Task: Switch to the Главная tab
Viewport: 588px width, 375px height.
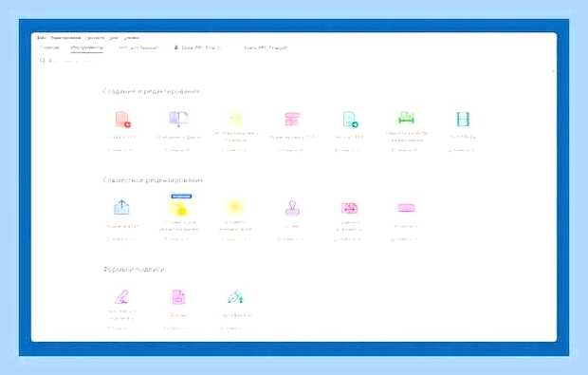Action: click(50, 47)
